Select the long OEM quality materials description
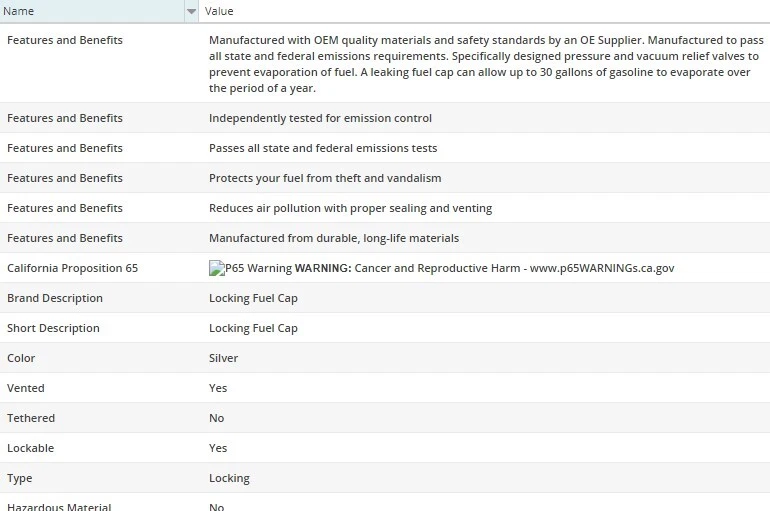The width and height of the screenshot is (770, 511). [x=485, y=64]
